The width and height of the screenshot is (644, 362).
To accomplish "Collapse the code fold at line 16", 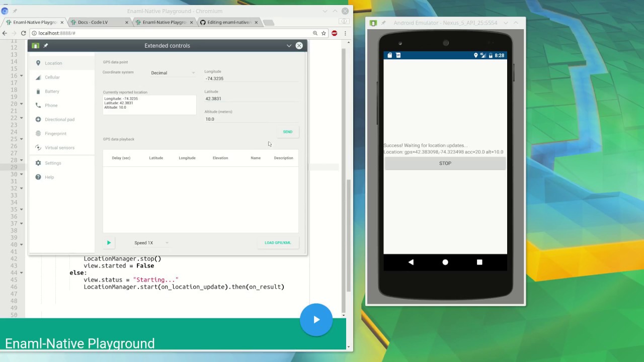I will point(21,76).
